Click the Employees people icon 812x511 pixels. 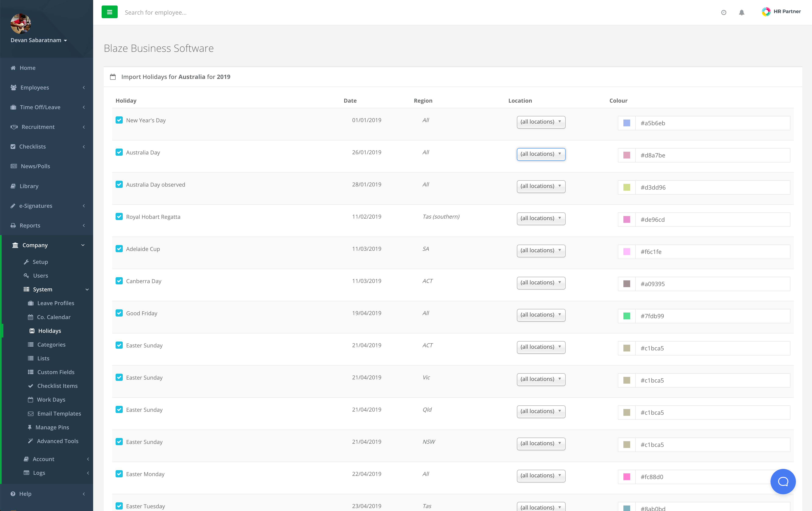click(14, 87)
